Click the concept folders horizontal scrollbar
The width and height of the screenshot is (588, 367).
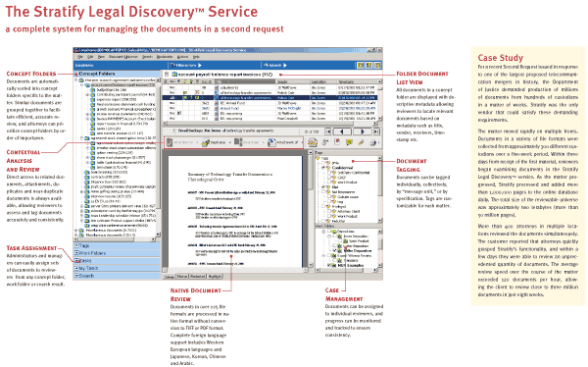click(115, 239)
